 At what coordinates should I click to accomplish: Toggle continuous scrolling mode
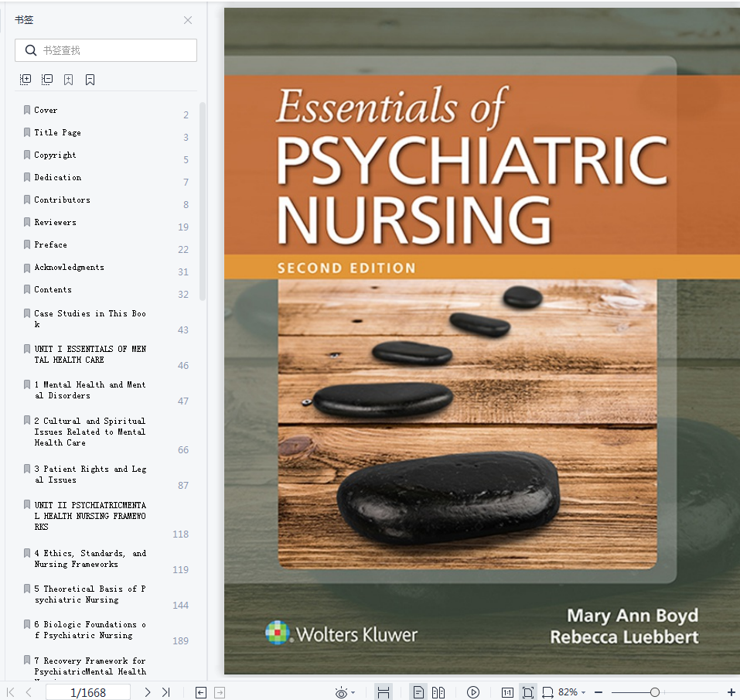[384, 692]
